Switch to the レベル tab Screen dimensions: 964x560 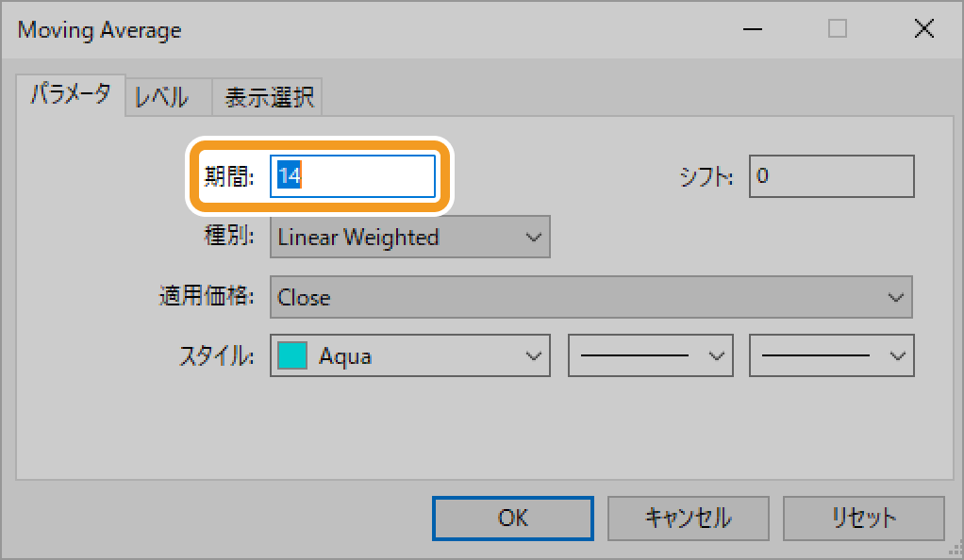click(x=161, y=97)
